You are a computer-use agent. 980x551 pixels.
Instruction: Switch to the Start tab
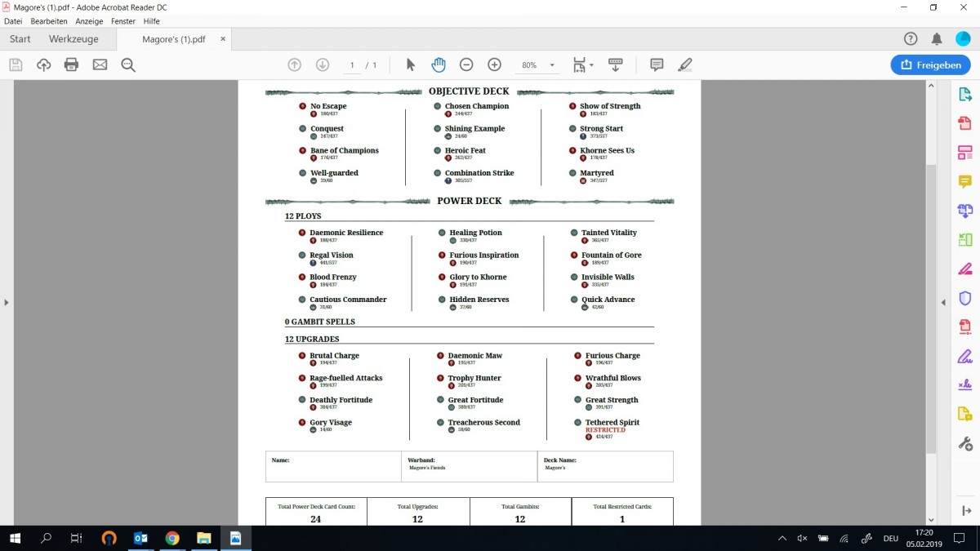(20, 39)
